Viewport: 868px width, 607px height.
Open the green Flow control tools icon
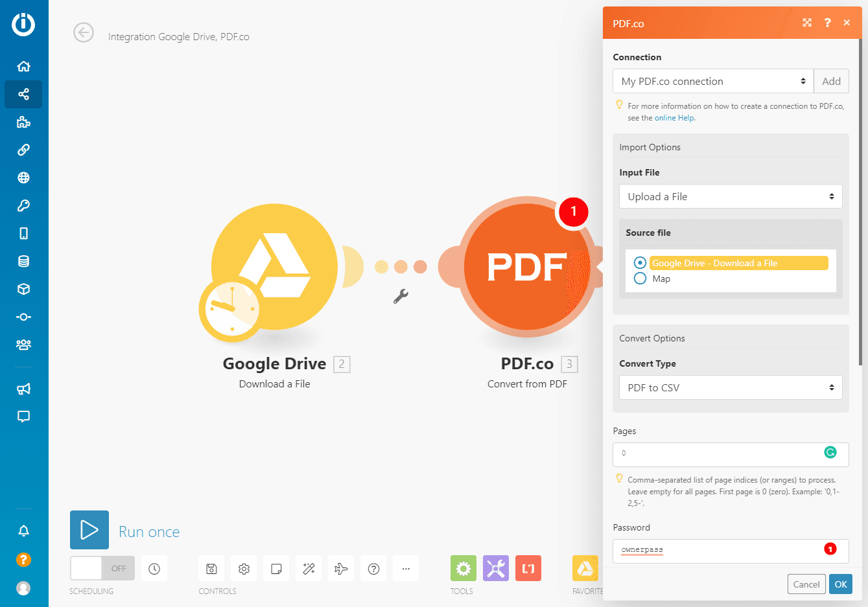(x=463, y=569)
